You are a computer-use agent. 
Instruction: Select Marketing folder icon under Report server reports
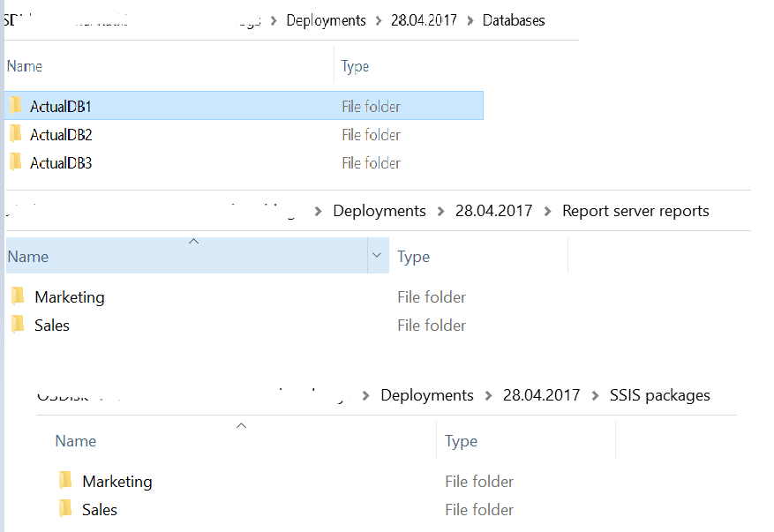coord(18,296)
